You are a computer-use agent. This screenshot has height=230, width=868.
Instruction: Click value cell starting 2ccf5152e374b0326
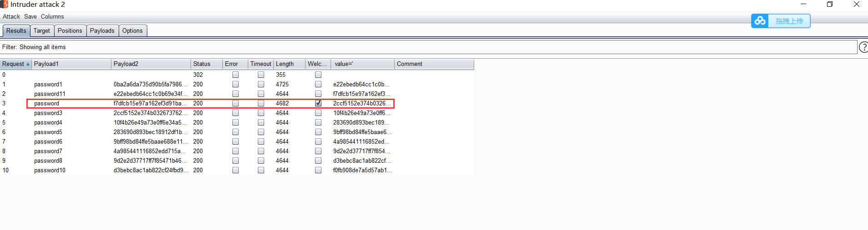pos(362,103)
